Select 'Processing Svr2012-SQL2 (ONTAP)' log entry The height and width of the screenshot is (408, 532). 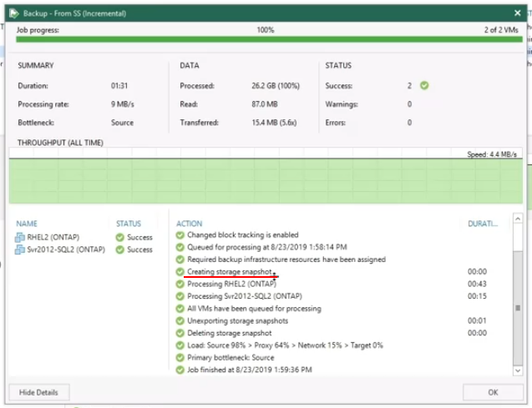click(245, 296)
